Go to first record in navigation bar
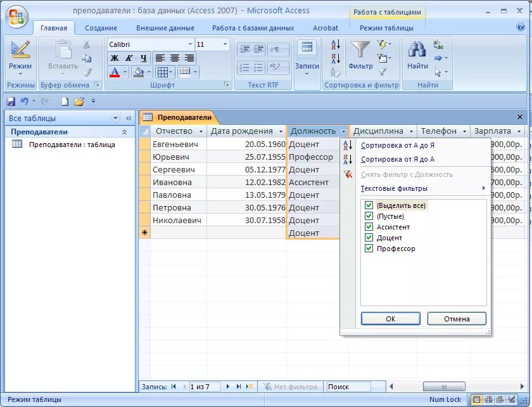This screenshot has height=407, width=532. pos(174,387)
